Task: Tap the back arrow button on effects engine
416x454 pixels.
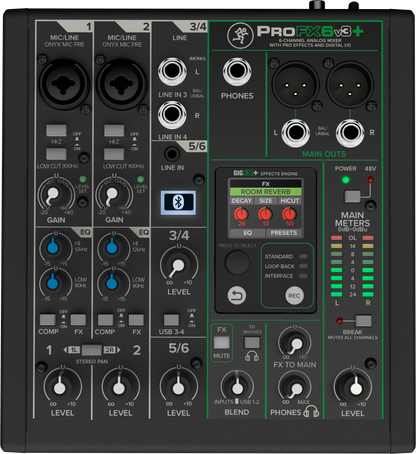Action: point(237,295)
